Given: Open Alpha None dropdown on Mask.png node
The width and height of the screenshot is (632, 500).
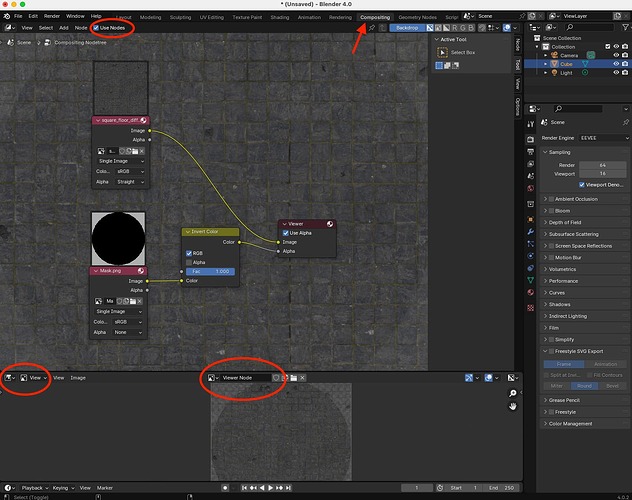Looking at the screenshot, I should tap(127, 332).
